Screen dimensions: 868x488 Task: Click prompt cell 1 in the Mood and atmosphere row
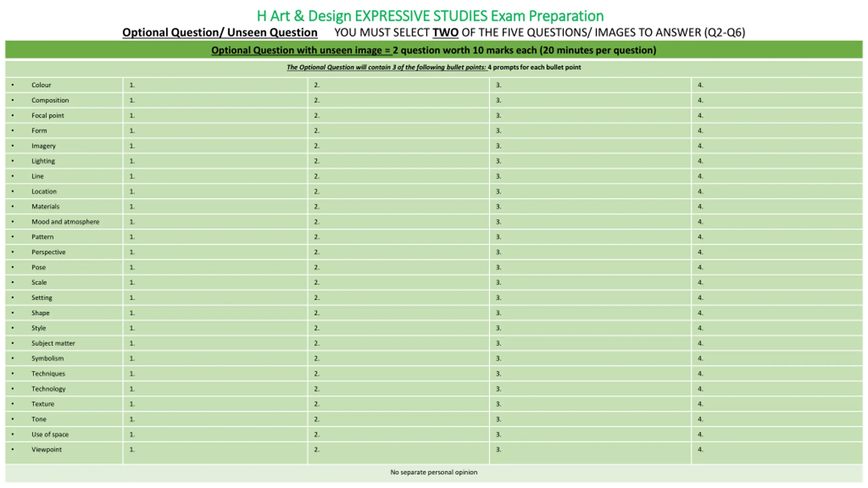point(215,222)
